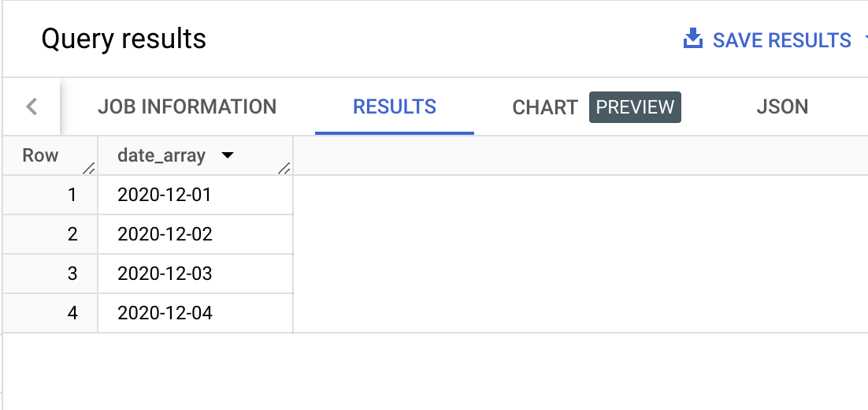Screen dimensions: 868x410
Task: Click the Row column header
Action: point(40,155)
